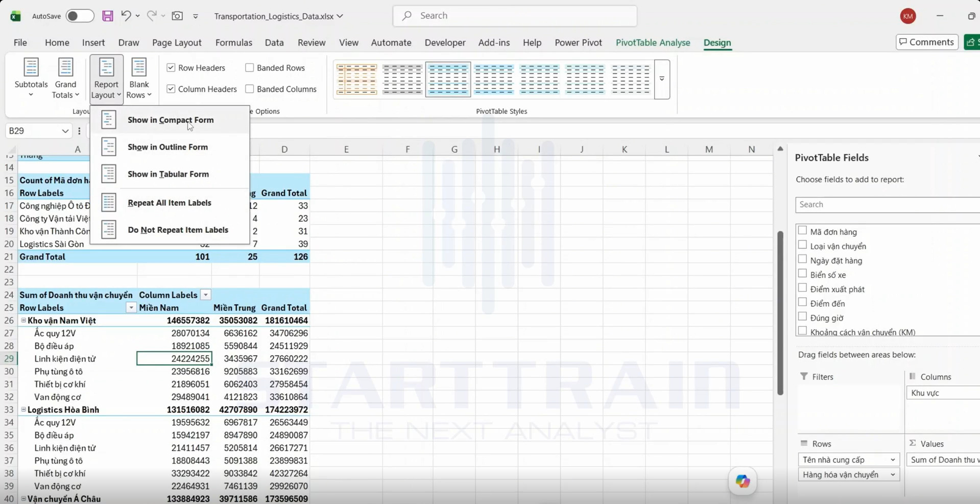Image resolution: width=980 pixels, height=504 pixels.
Task: Uncheck the Row Headers checkbox
Action: [171, 67]
